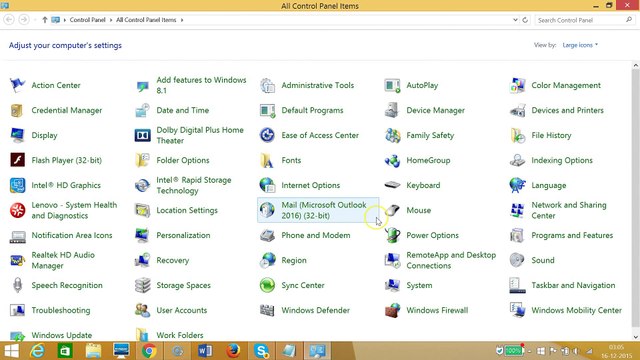Open the Windows Mobility Center link
Image resolution: width=640 pixels, height=360 pixels.
click(576, 310)
